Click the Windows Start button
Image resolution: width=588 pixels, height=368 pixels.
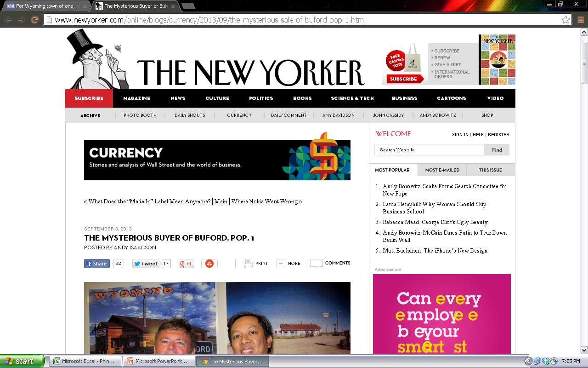point(23,361)
